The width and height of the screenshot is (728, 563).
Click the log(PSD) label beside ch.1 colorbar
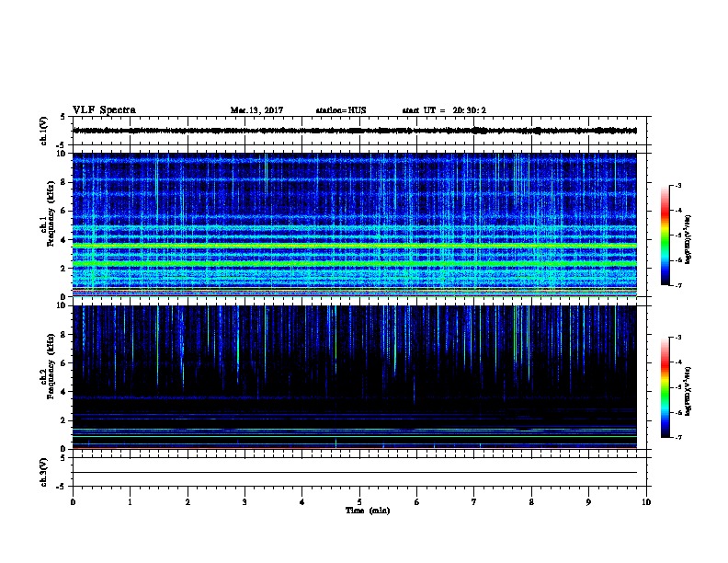click(x=688, y=239)
